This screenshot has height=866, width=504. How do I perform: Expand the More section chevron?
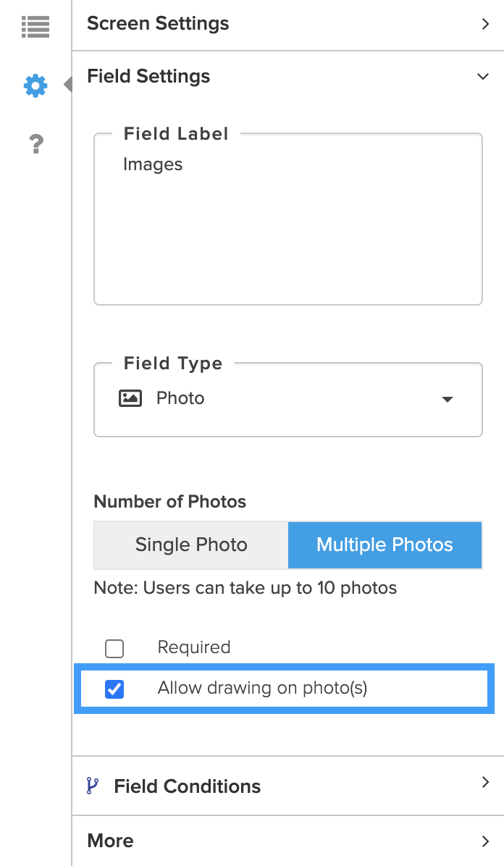485,841
